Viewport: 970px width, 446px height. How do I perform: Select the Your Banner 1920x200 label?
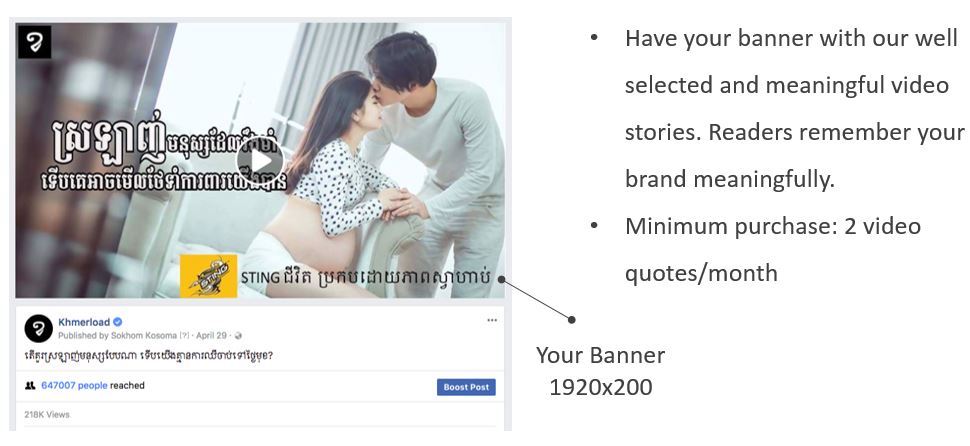(601, 371)
